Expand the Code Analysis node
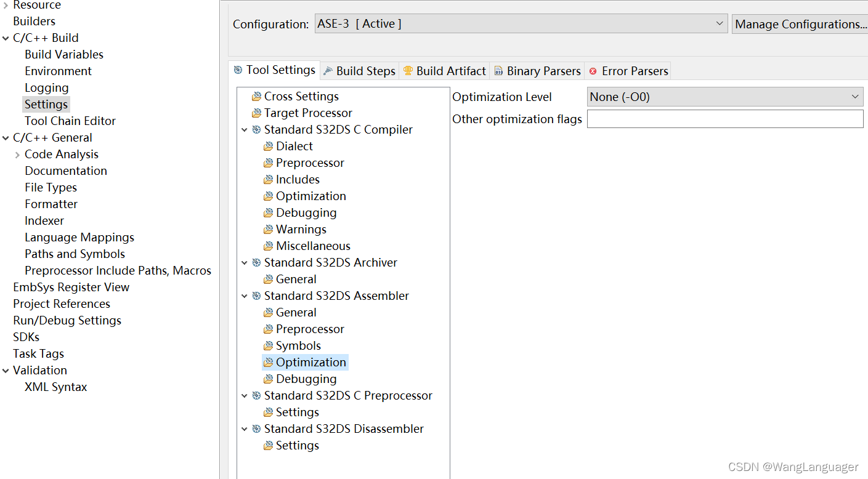 [x=17, y=155]
